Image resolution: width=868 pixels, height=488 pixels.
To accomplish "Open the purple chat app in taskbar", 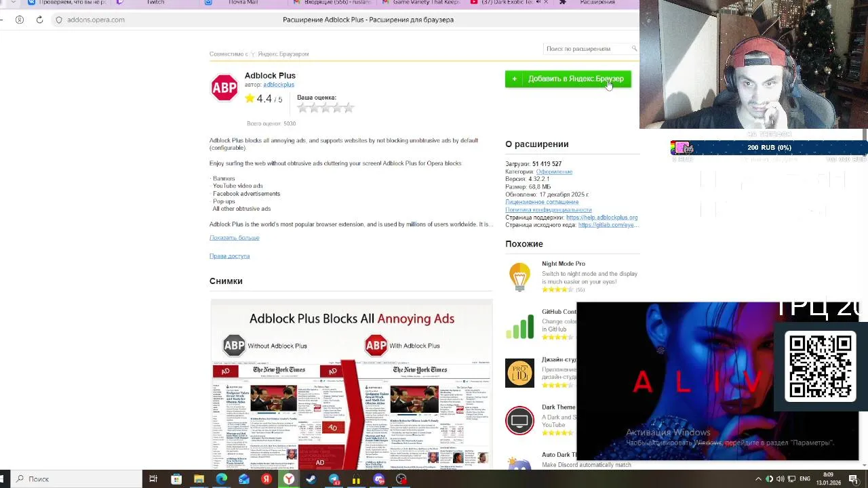I will (x=379, y=479).
